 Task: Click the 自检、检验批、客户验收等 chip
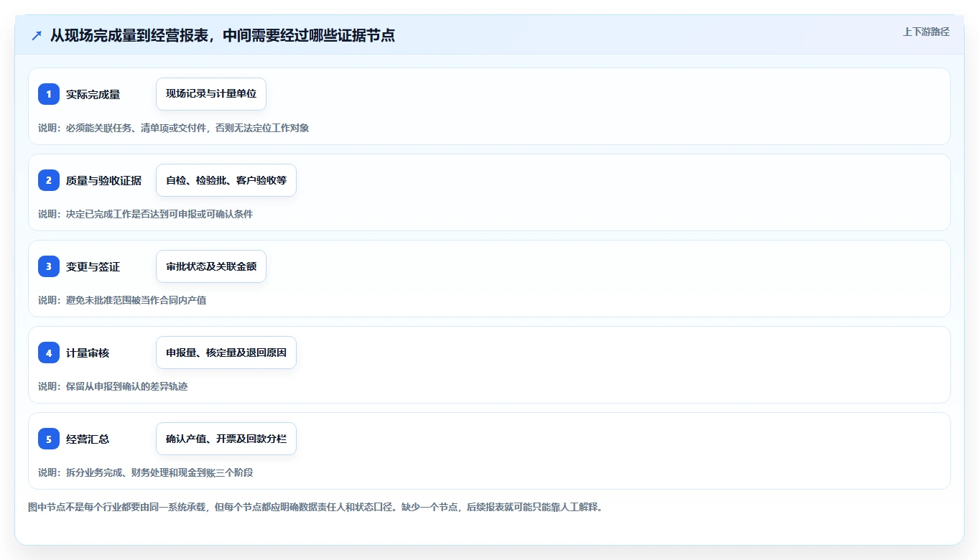click(x=226, y=180)
